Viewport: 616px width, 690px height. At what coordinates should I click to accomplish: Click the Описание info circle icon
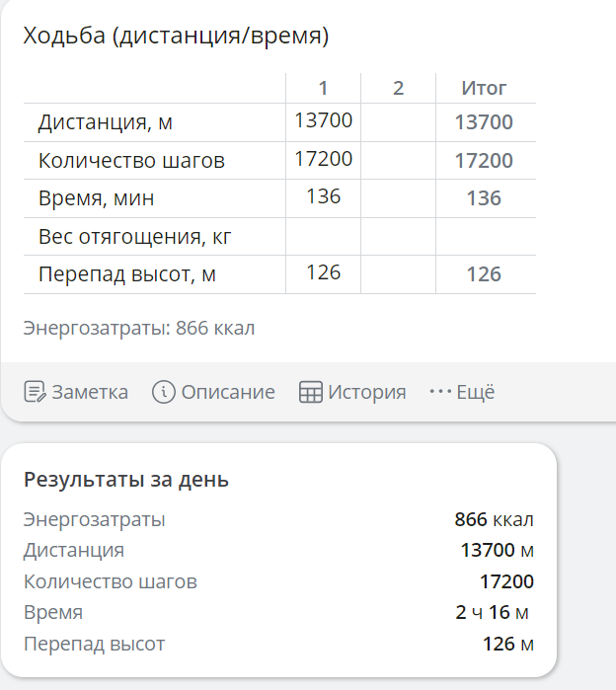point(164,392)
